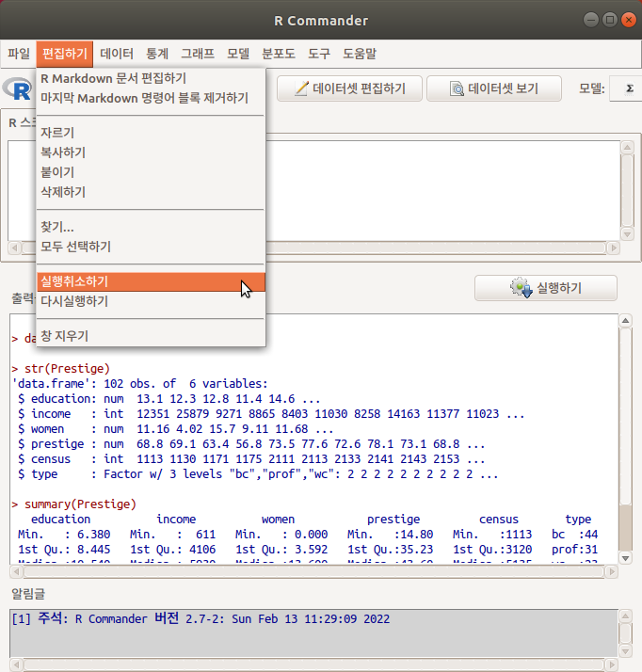Open the 통계 menu

coord(157,54)
